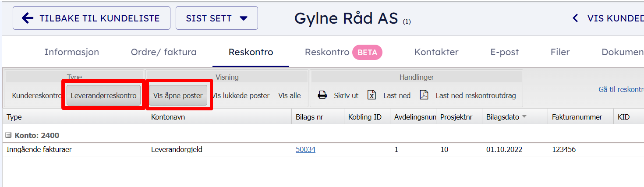Click the sort arrow in Bilagsdato column
Viewport: 644px width, 187px height.
(x=524, y=117)
